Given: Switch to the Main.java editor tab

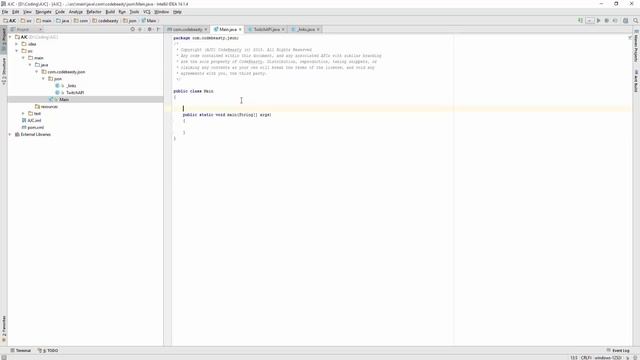Looking at the screenshot, I should 228,29.
